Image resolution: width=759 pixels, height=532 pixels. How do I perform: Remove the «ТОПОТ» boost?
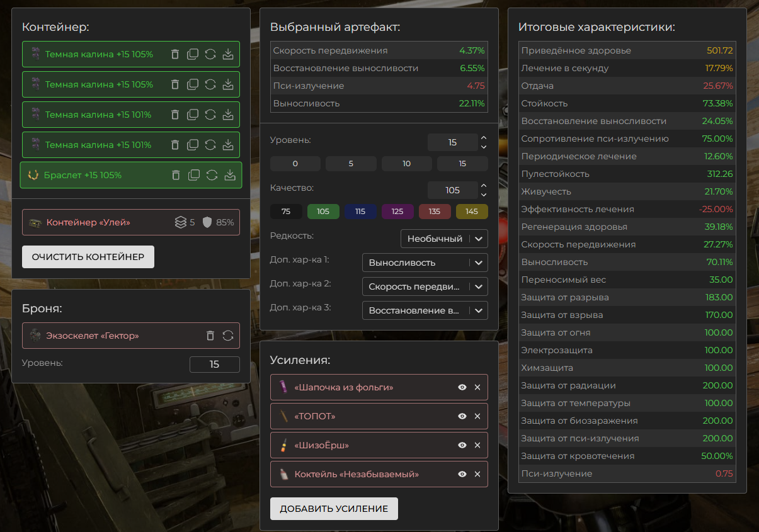(477, 416)
